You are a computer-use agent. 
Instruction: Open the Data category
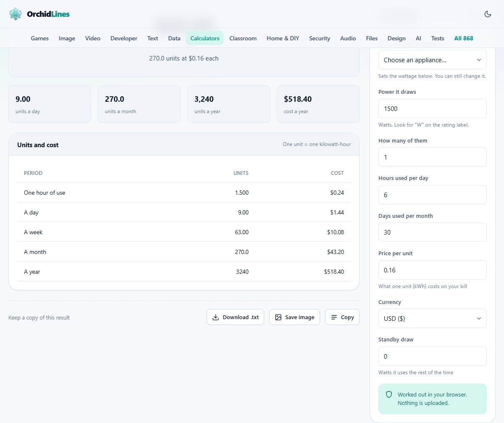(x=174, y=38)
